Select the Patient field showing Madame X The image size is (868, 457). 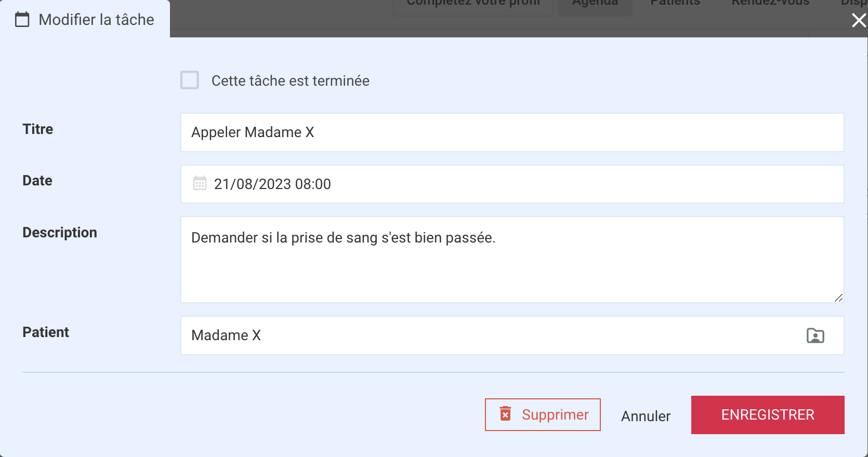pos(512,335)
